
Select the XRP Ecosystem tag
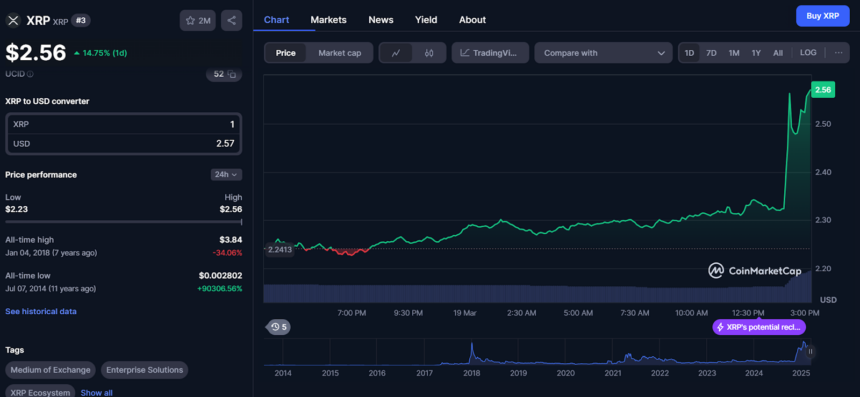[x=40, y=392]
